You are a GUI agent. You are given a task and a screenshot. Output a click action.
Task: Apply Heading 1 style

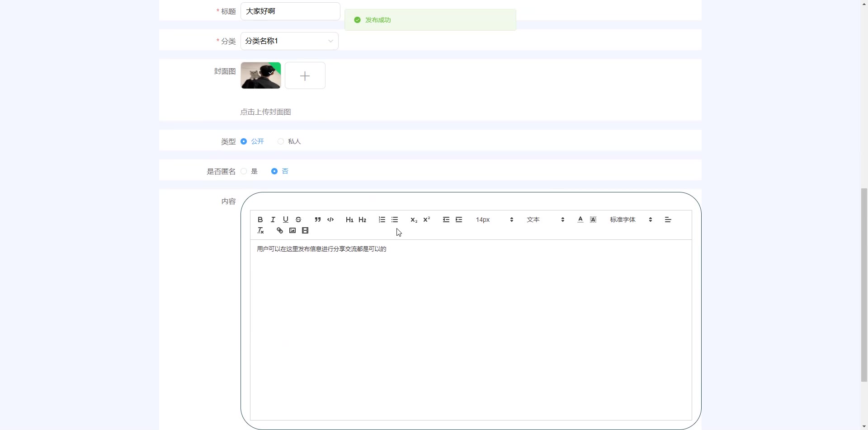(349, 220)
